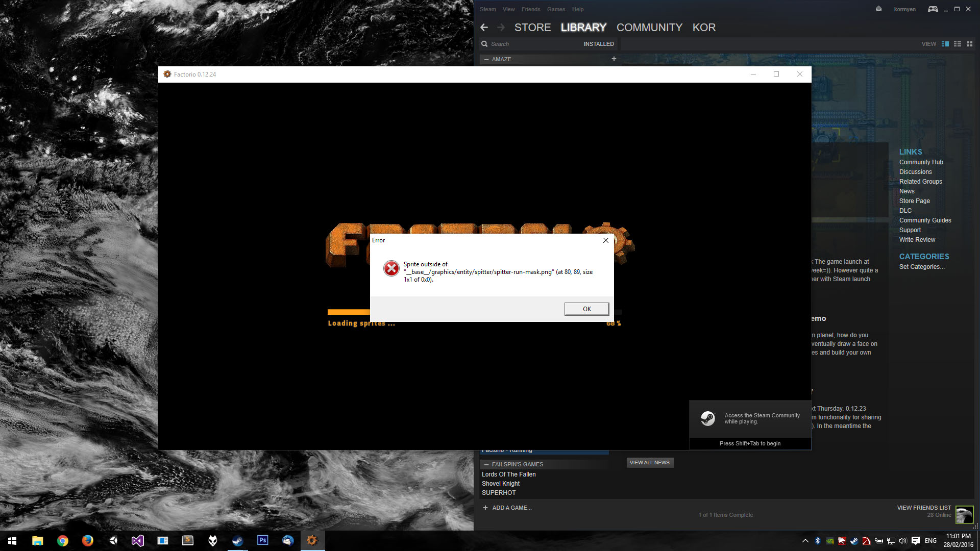Viewport: 980px width, 551px height.
Task: Switch to the COMMUNITY tab
Action: [x=649, y=28]
